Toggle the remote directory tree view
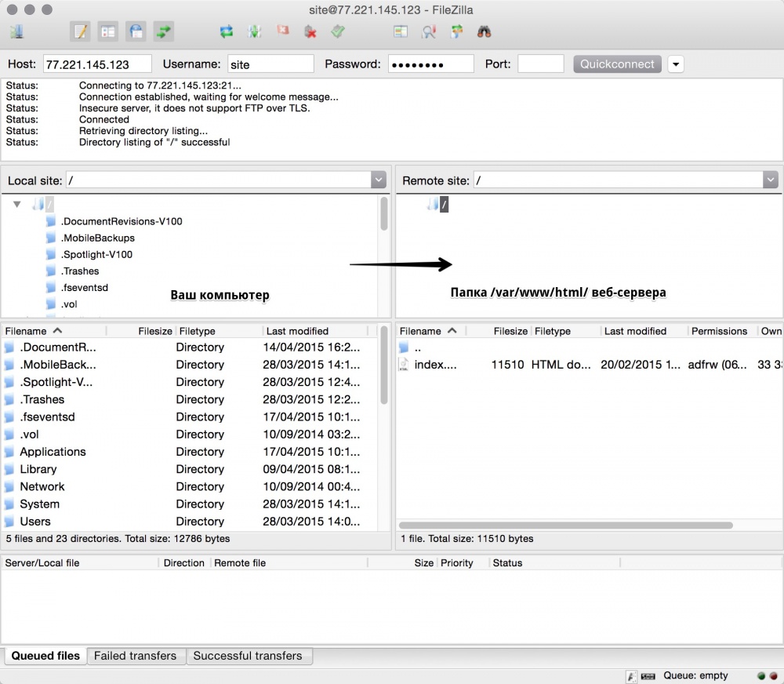784x684 pixels. [136, 32]
